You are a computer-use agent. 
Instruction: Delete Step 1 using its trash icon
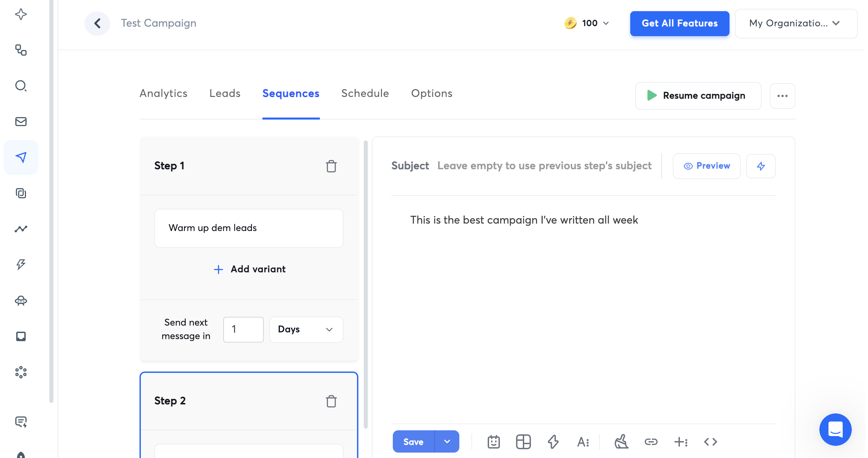coord(331,166)
